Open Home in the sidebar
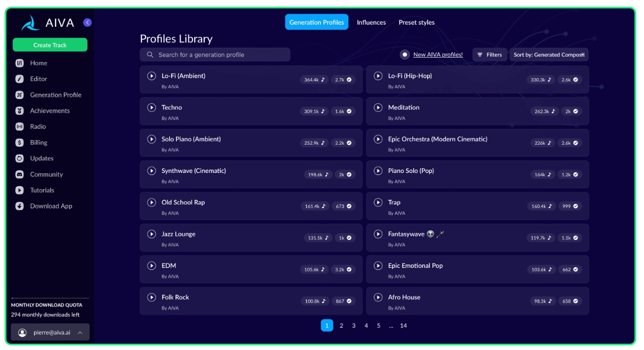The height and width of the screenshot is (350, 644). pyautogui.click(x=39, y=63)
